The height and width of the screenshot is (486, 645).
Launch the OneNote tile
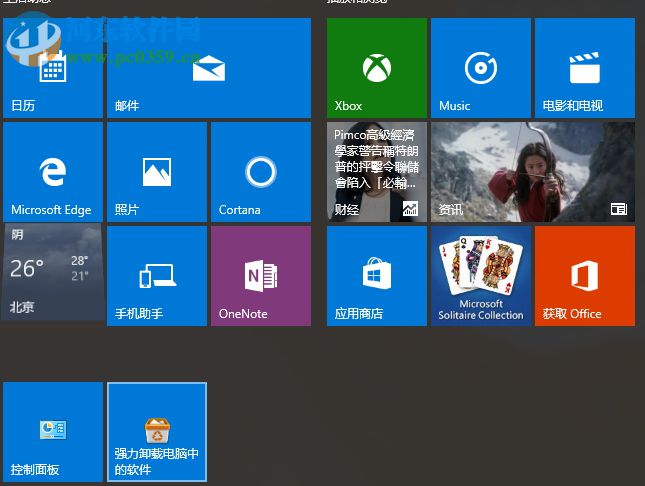pyautogui.click(x=260, y=276)
